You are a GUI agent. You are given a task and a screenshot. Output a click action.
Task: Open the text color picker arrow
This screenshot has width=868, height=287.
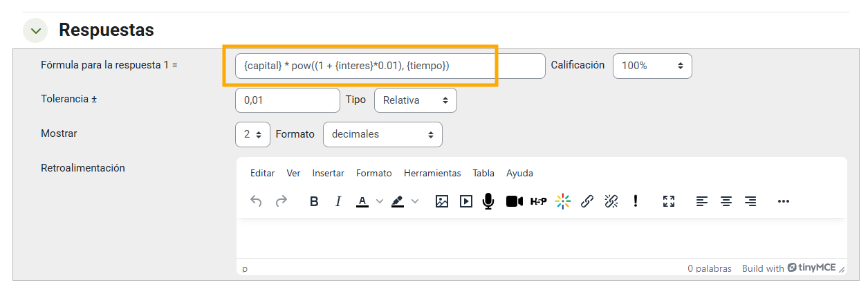pos(379,201)
